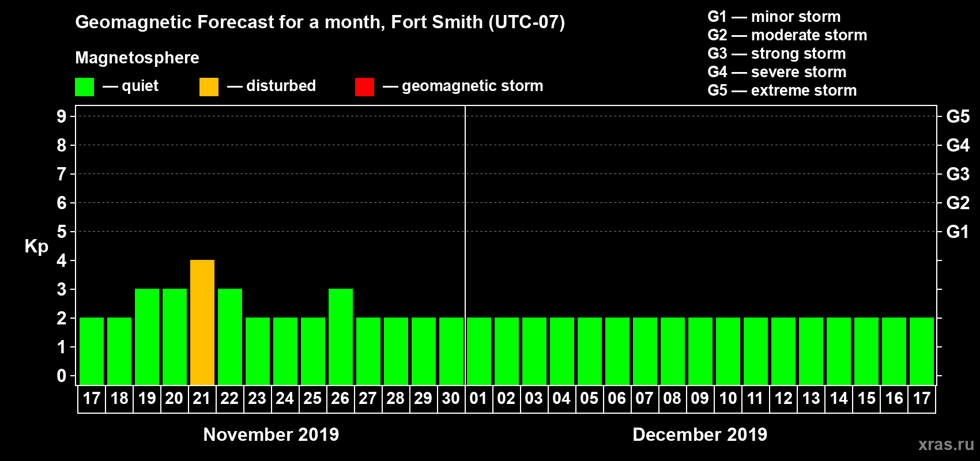Click the 'November 2019' month label
980x461 pixels.
pyautogui.click(x=271, y=434)
